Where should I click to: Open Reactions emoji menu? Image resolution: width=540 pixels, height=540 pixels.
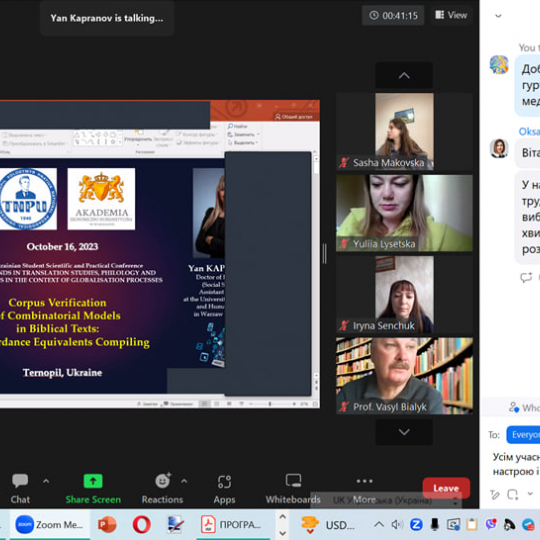click(x=162, y=481)
